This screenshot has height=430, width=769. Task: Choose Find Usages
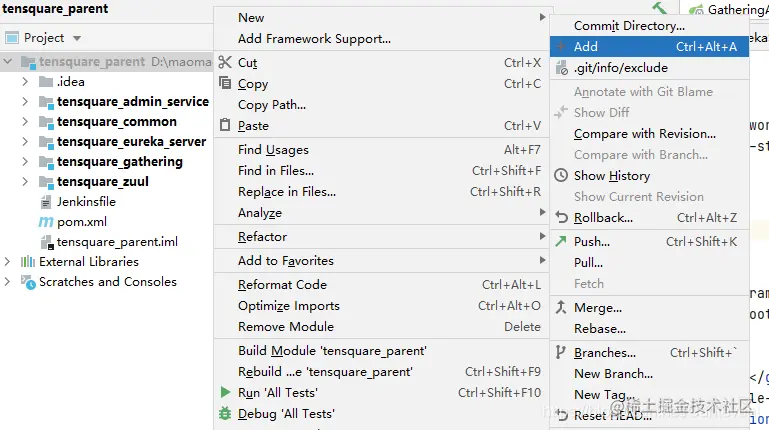pyautogui.click(x=382, y=150)
